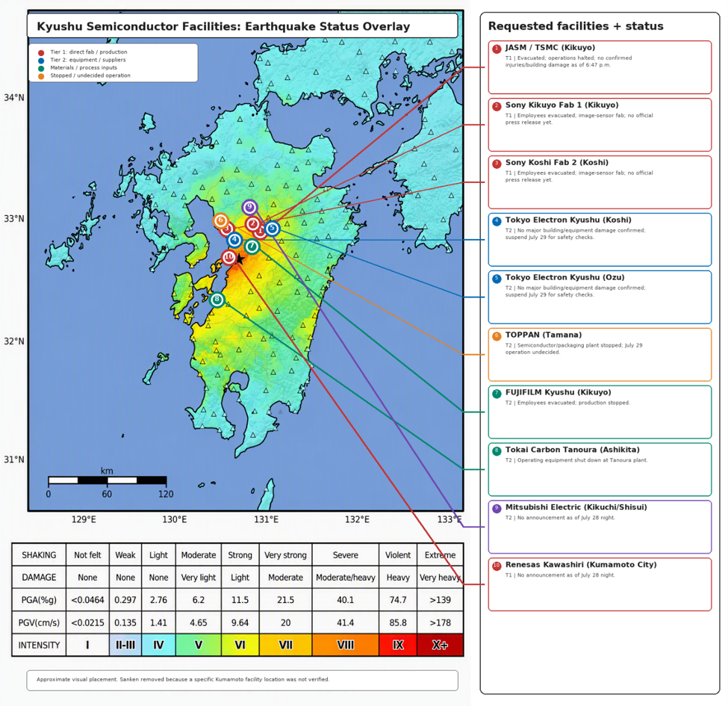Click badge 5 in Tokyo Electron Kyushu (Ozu) card

tap(497, 278)
